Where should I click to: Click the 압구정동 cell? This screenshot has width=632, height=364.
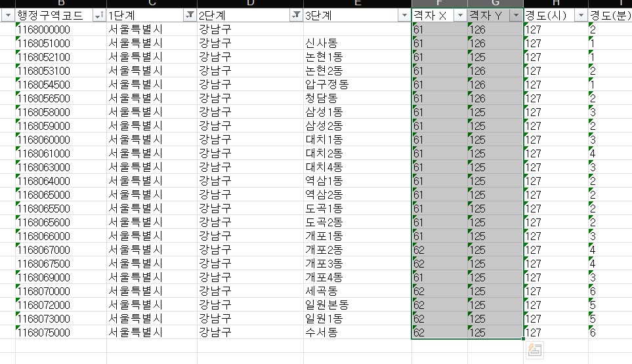pyautogui.click(x=358, y=85)
